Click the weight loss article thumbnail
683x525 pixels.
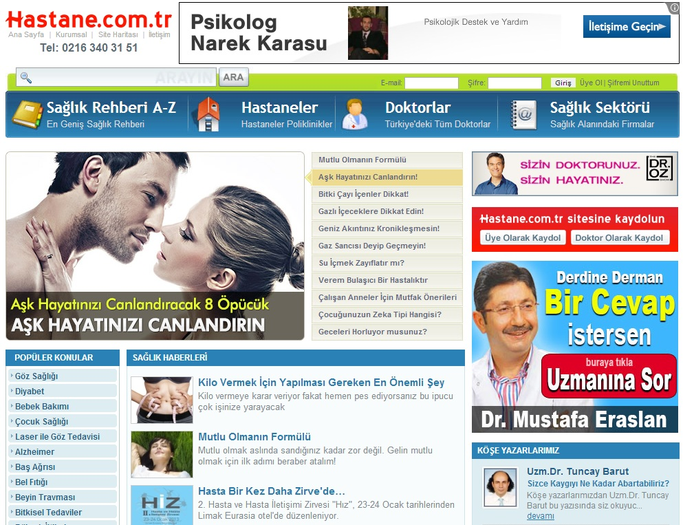tap(162, 400)
